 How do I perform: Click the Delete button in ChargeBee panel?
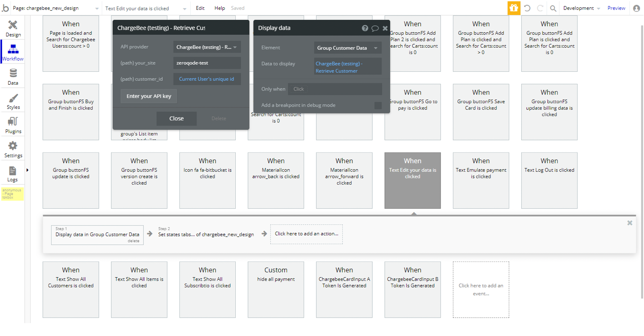click(219, 118)
